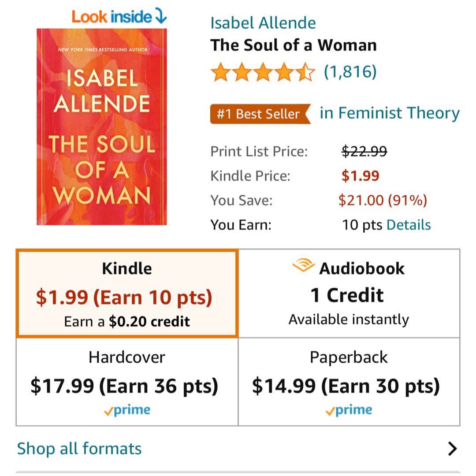Open Isabel Allende author page
This screenshot has width=476, height=476.
coord(263,23)
